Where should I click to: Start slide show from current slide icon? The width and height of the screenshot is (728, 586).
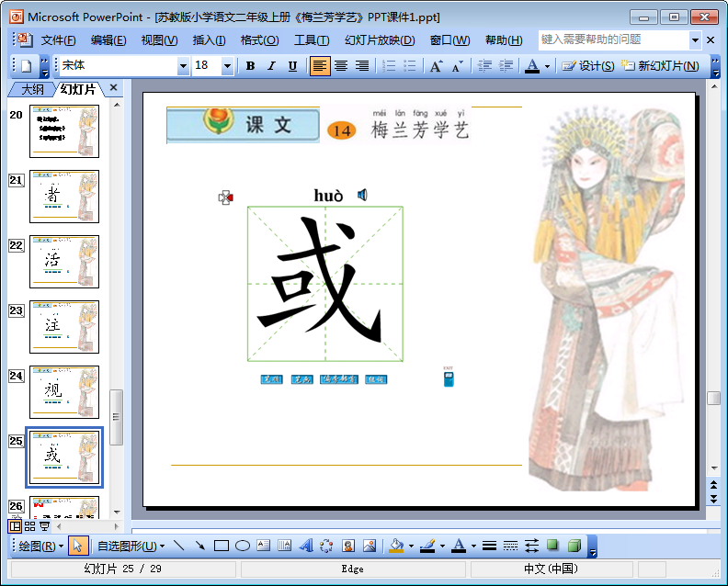pos(44,526)
